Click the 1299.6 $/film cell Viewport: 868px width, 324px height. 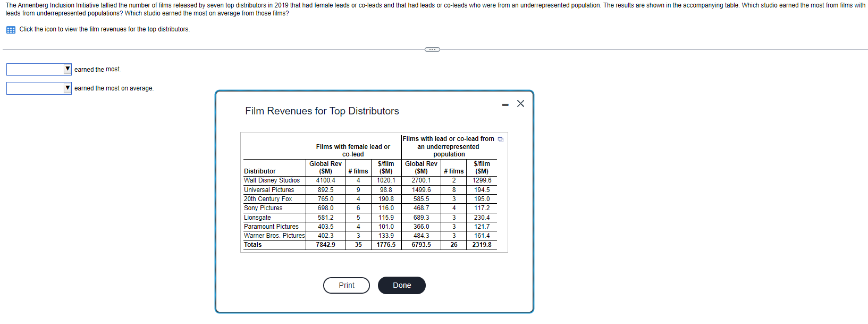[482, 180]
